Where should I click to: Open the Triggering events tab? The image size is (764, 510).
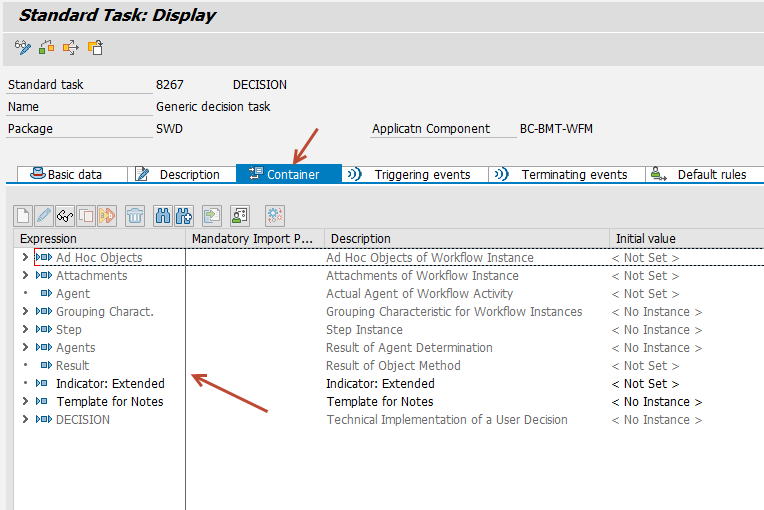tap(421, 174)
